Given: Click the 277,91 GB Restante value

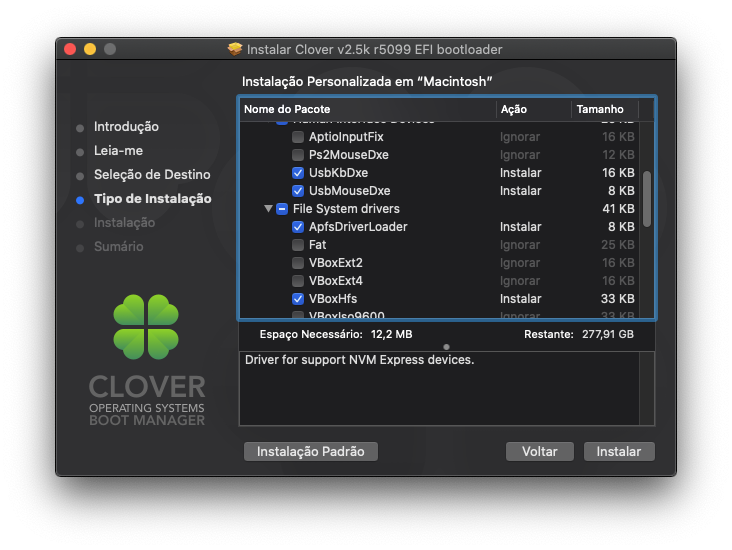Looking at the screenshot, I should click(x=608, y=334).
